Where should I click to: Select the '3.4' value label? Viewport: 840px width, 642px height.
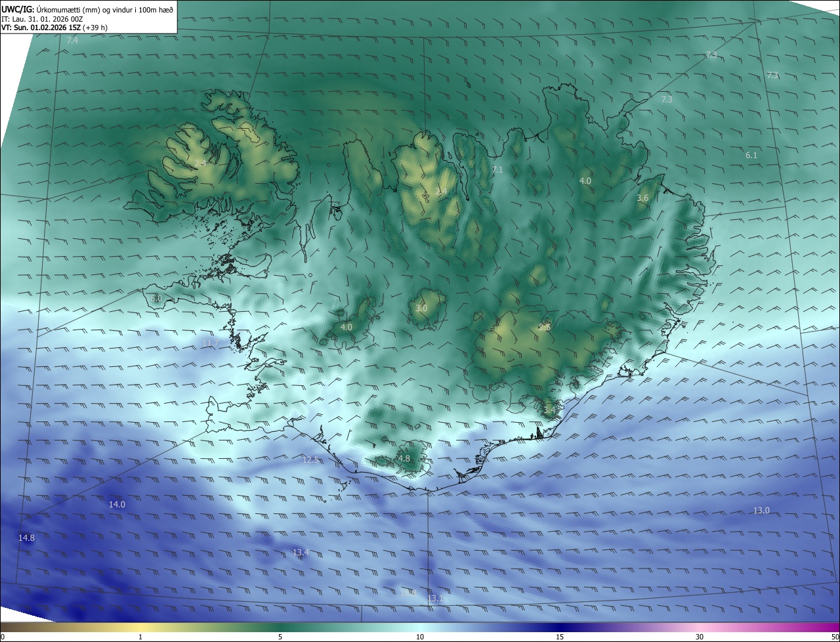[x=549, y=410]
